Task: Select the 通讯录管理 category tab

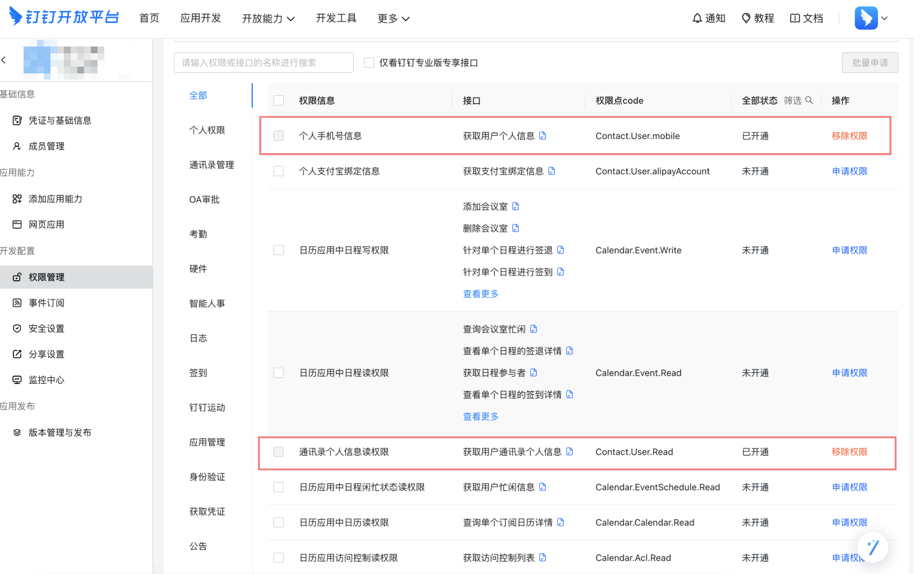Action: click(x=211, y=165)
